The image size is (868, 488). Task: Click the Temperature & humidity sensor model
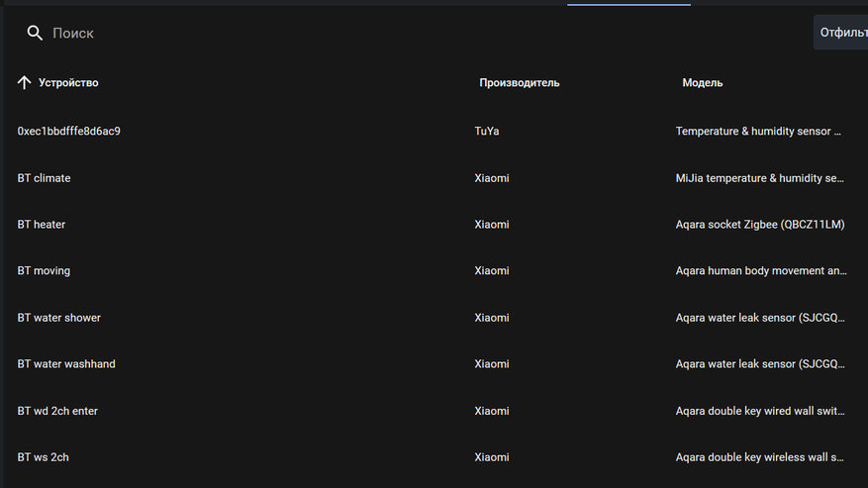(758, 132)
